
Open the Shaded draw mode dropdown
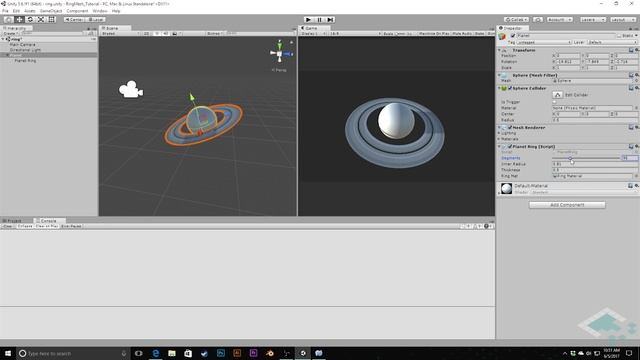[x=121, y=33]
